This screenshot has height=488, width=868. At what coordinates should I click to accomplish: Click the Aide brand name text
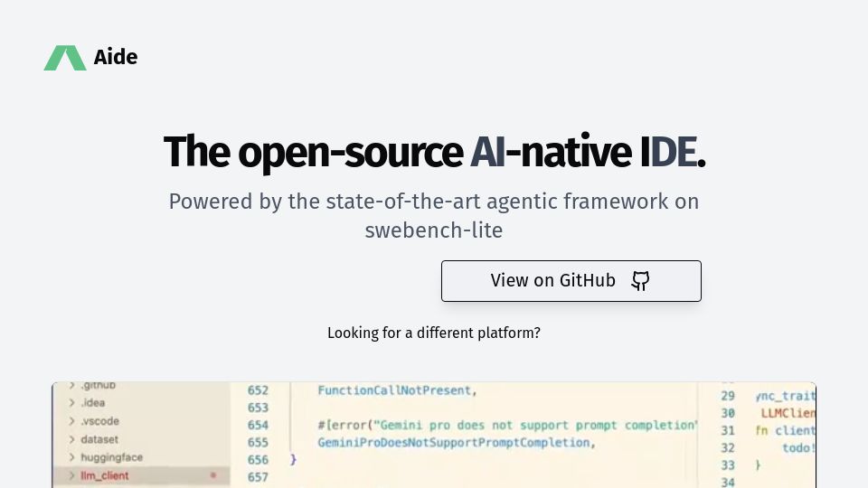coord(115,57)
